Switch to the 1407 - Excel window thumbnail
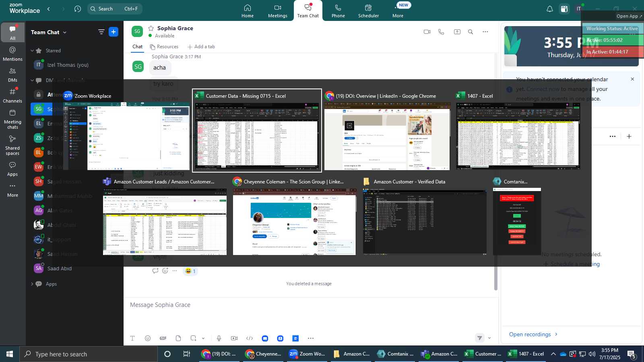Screen dimensions: 644x362 (x=518, y=130)
